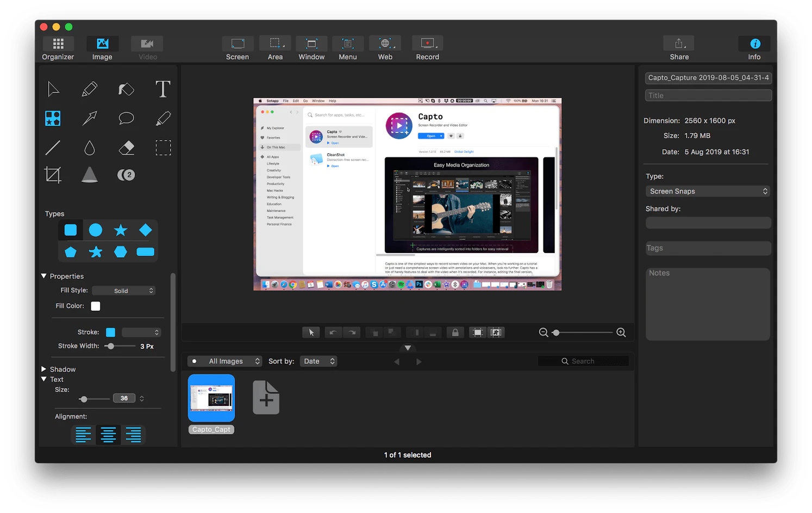Viewport: 812px width, 513px height.
Task: Pick the Highlighter tool
Action: 163,118
